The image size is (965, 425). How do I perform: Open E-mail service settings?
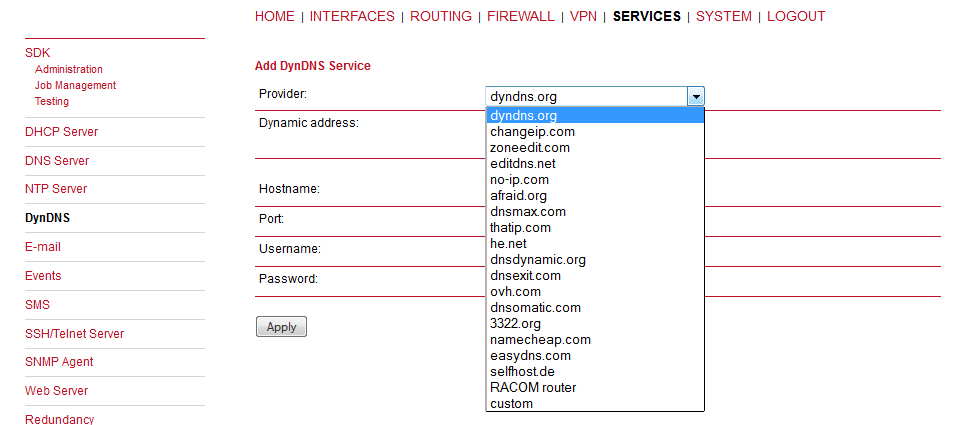pos(43,247)
